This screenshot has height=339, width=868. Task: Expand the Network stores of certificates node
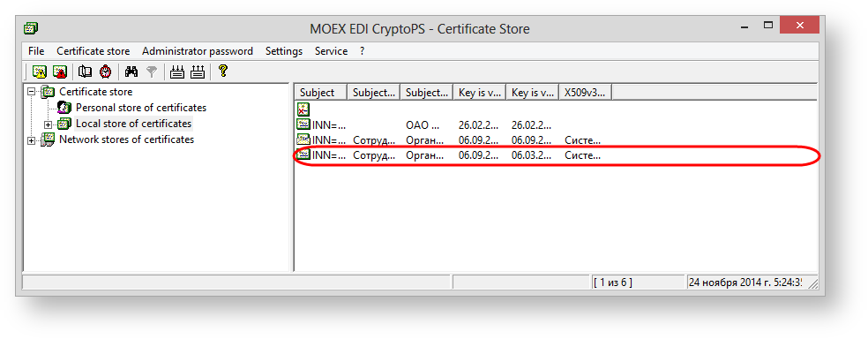(x=32, y=140)
